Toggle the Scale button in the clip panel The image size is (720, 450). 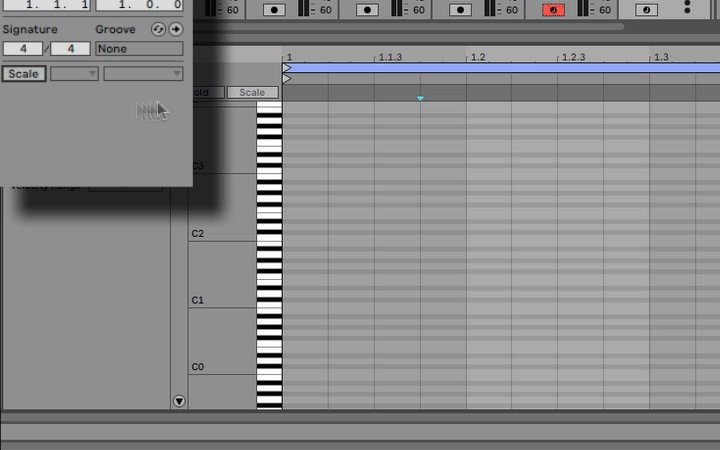coord(24,74)
